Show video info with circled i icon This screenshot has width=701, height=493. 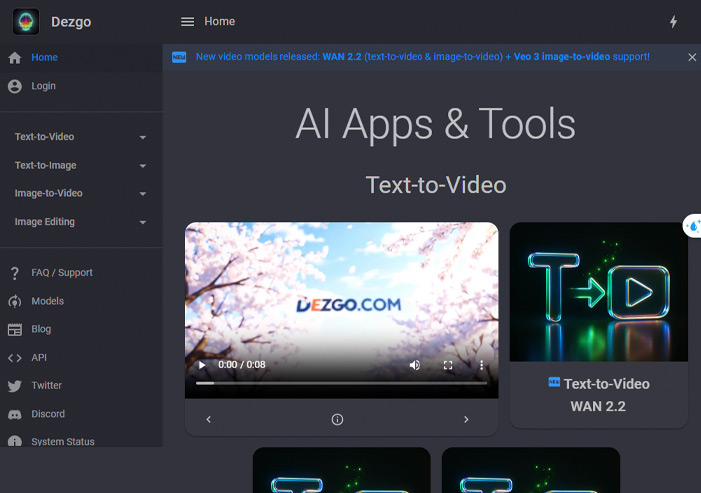(338, 419)
